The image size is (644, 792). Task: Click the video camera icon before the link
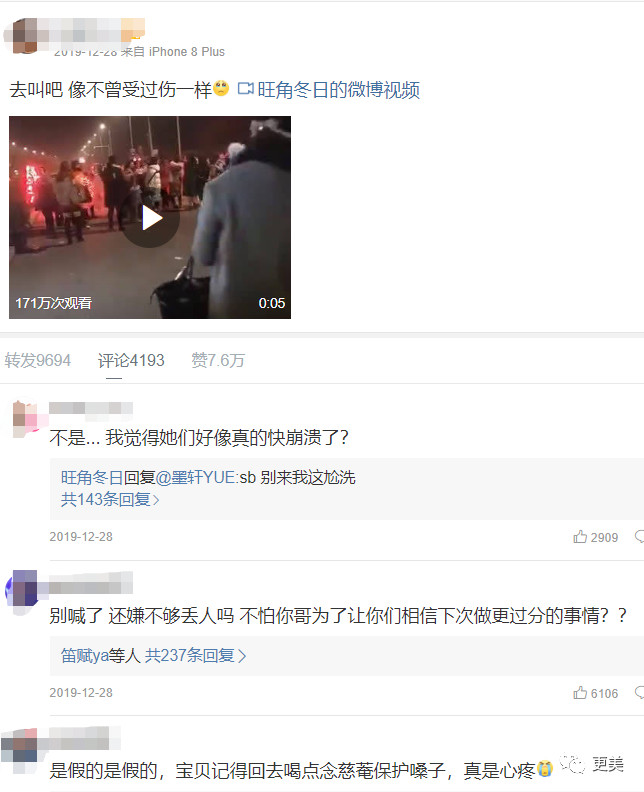pos(245,89)
